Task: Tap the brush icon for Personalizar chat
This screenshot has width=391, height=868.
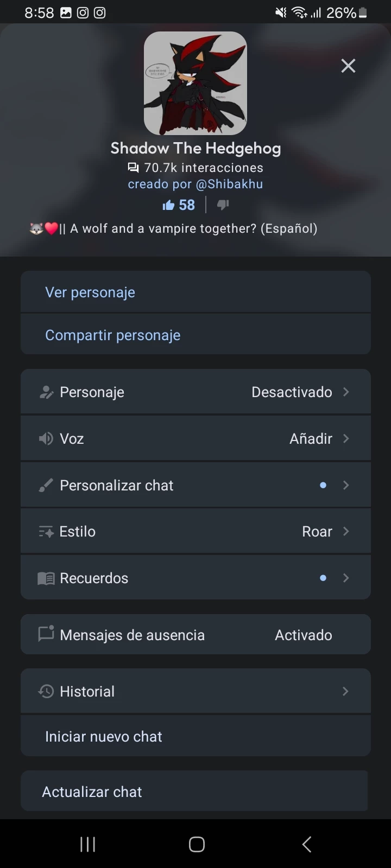Action: point(46,485)
